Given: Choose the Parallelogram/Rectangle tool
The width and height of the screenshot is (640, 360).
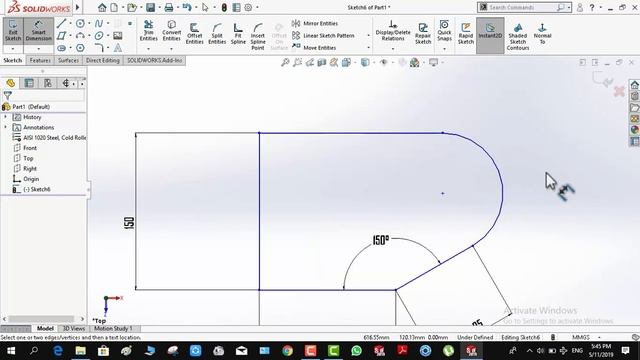Looking at the screenshot, I should (x=61, y=36).
